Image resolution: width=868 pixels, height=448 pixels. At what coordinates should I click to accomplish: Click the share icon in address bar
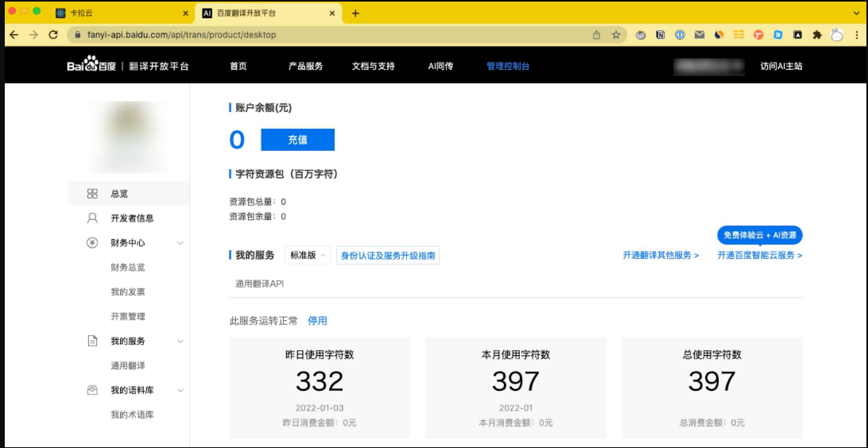(597, 35)
